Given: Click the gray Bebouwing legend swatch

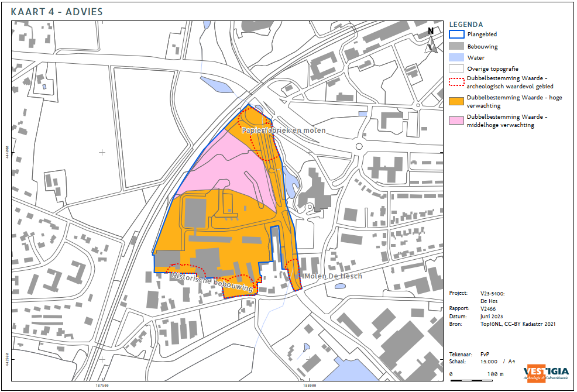Looking at the screenshot, I should (x=456, y=46).
